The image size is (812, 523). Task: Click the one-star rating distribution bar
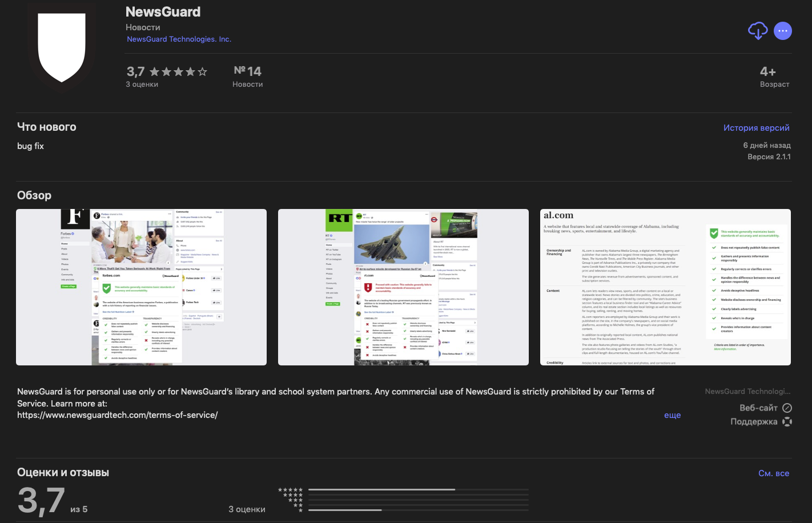point(419,510)
